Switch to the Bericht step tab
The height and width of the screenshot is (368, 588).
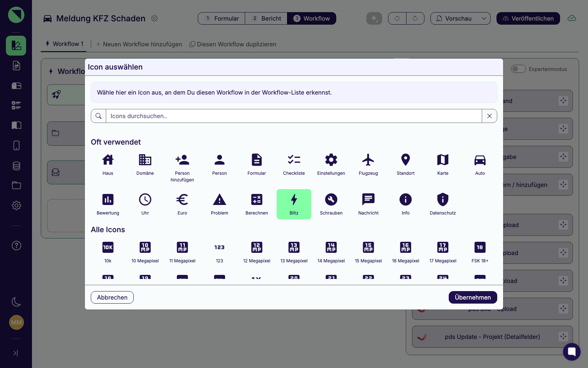tap(266, 18)
